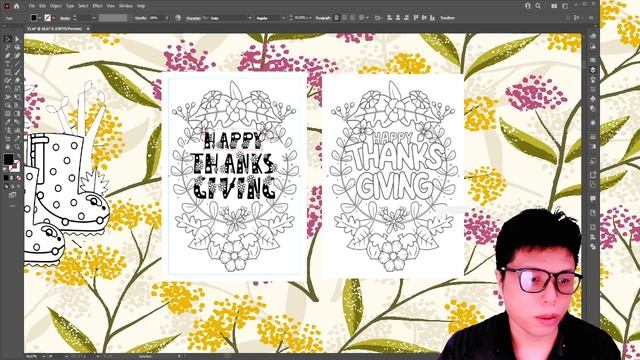Open Recolor Artwork from the control bar
Image resolution: width=640 pixels, height=360 pixels.
(178, 18)
